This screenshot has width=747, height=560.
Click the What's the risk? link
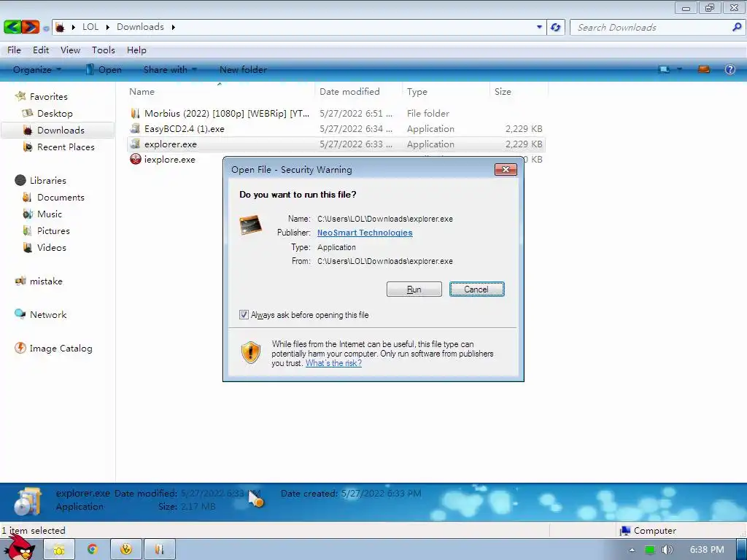pyautogui.click(x=333, y=363)
